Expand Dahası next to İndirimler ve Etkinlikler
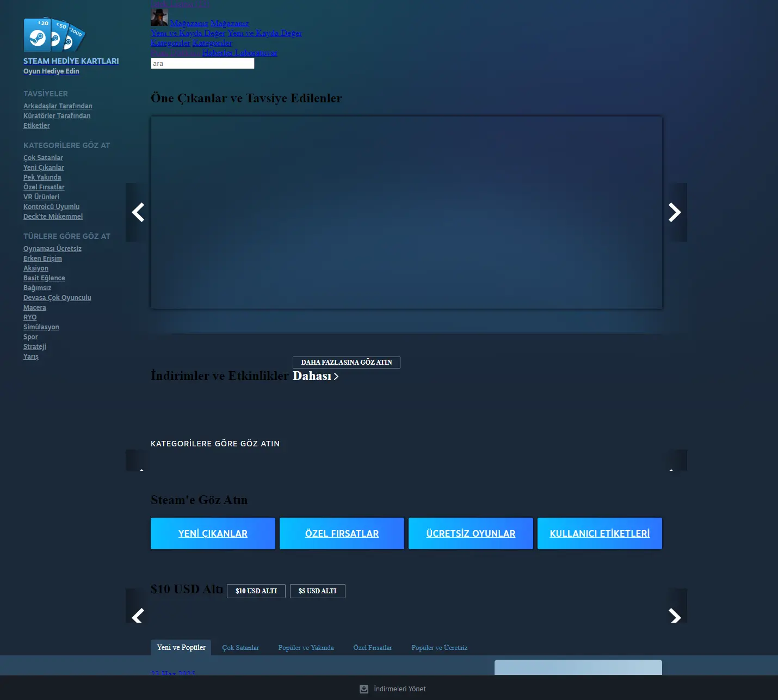 coord(316,376)
